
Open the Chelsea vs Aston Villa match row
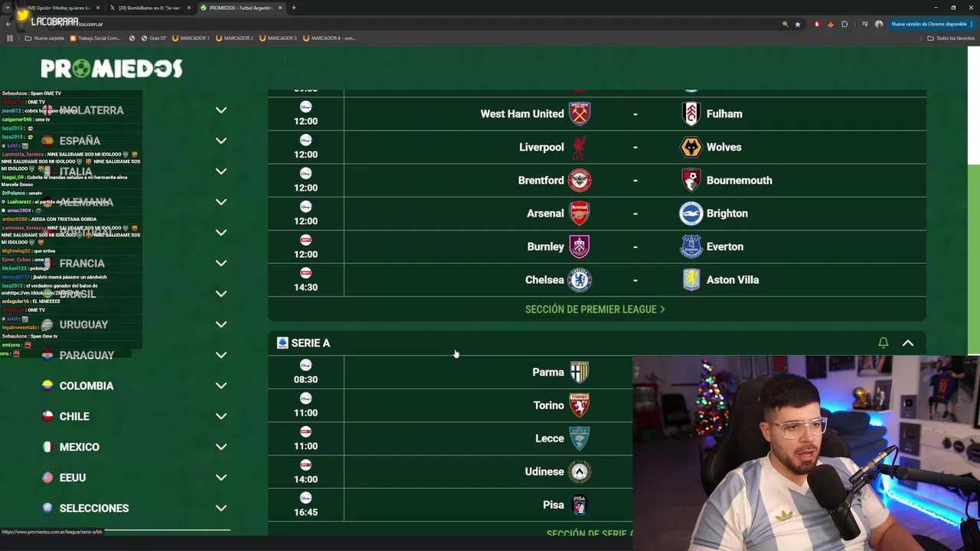597,280
